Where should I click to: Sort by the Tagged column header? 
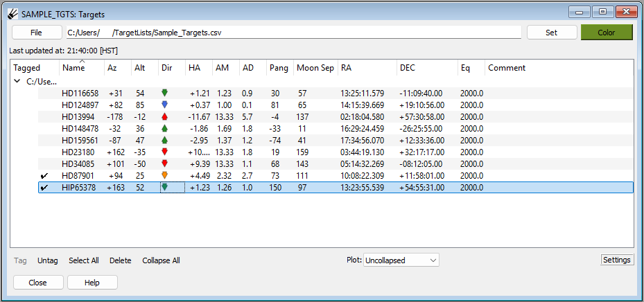[35, 68]
